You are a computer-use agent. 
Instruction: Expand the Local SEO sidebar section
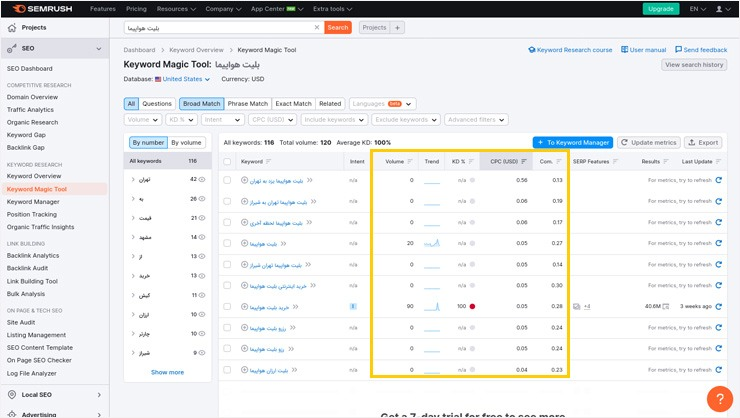point(99,395)
